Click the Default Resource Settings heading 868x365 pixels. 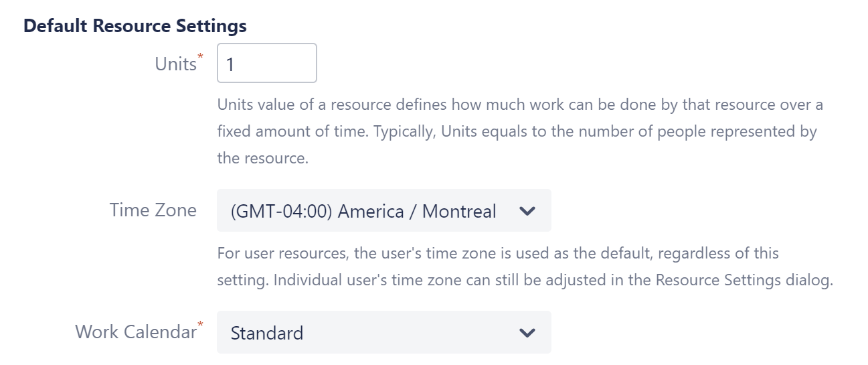pyautogui.click(x=135, y=26)
